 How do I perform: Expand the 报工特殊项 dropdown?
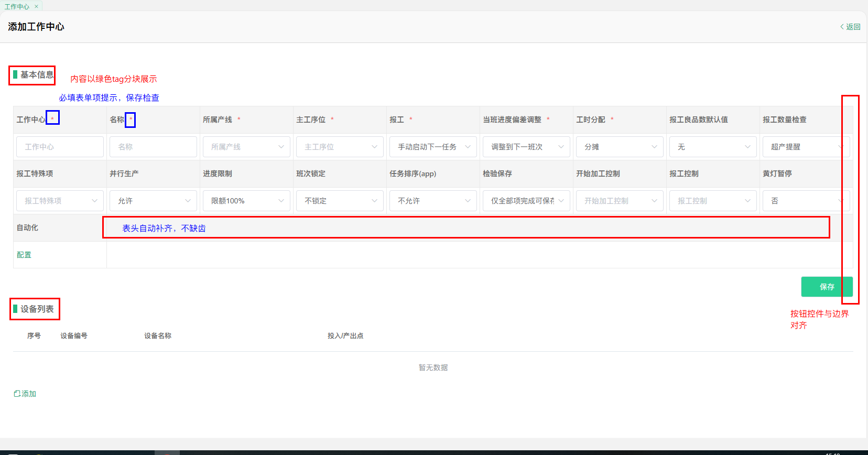point(60,201)
